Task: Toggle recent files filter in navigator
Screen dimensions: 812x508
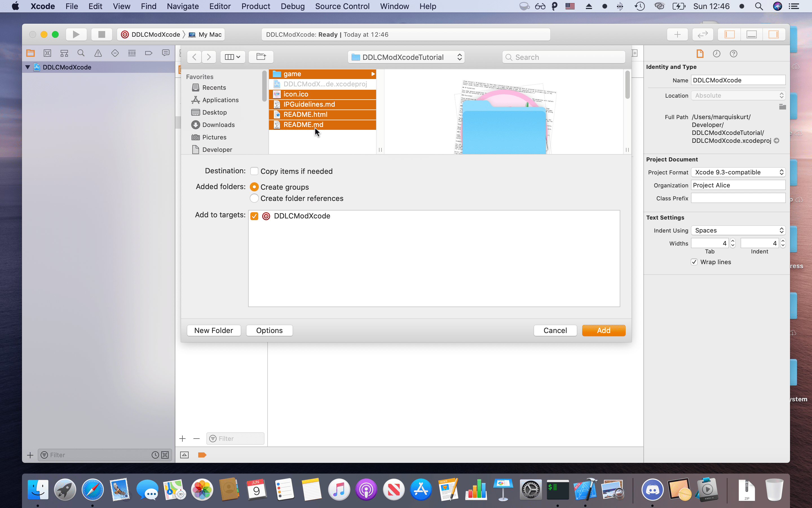Action: (x=155, y=455)
